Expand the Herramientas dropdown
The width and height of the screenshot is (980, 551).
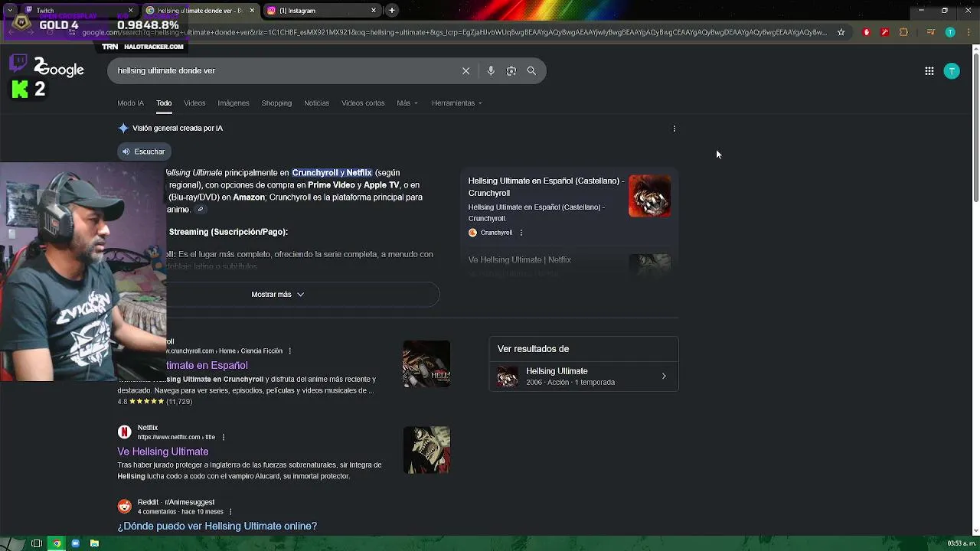[457, 103]
